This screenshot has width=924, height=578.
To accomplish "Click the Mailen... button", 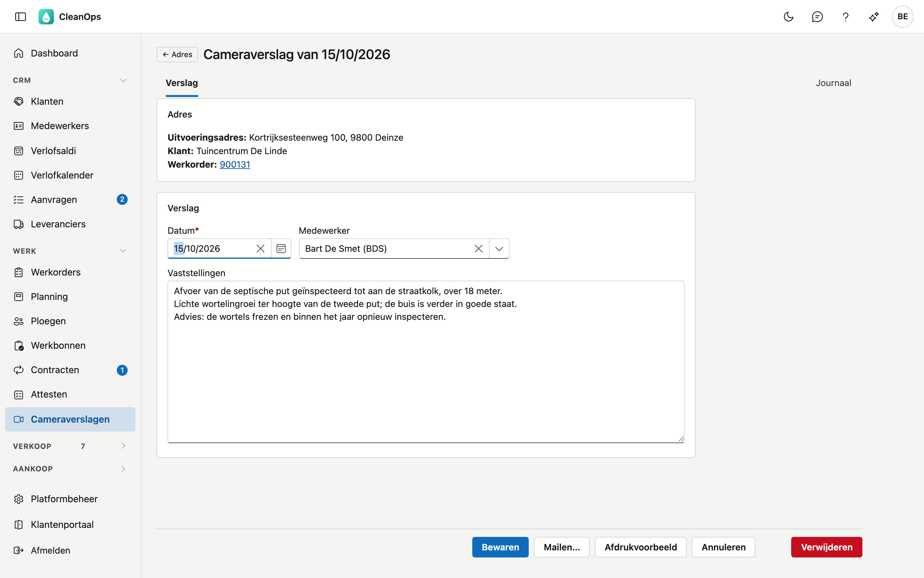I will (562, 547).
